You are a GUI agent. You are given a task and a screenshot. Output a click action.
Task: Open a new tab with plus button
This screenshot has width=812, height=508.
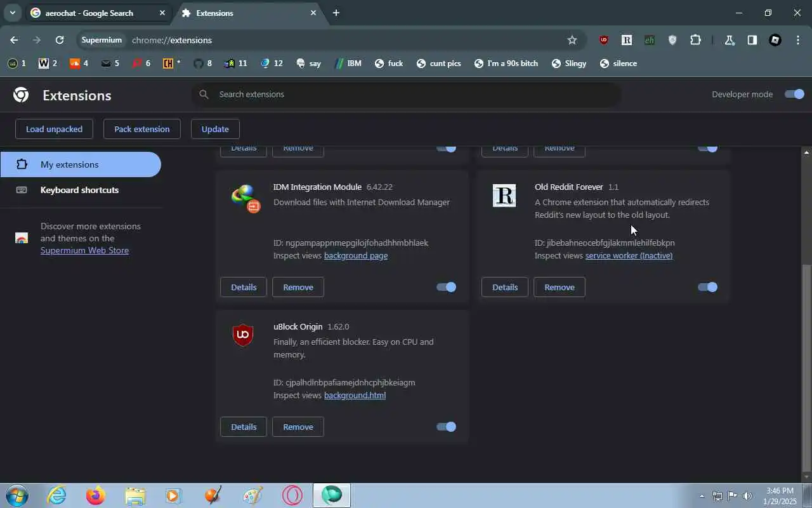point(336,13)
